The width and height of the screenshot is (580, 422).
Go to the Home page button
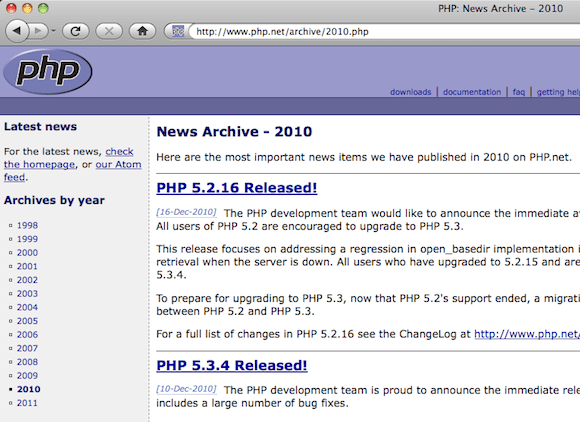(x=142, y=31)
